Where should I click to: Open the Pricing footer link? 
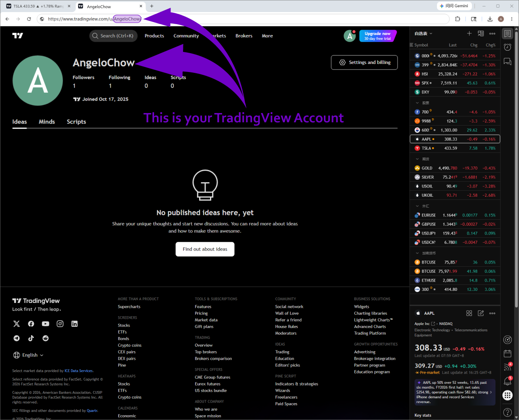[x=201, y=313]
